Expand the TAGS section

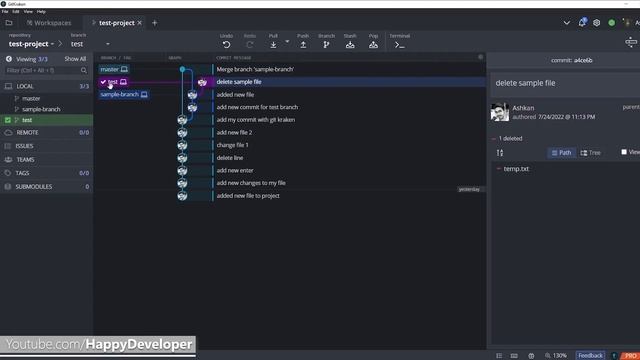(46, 173)
